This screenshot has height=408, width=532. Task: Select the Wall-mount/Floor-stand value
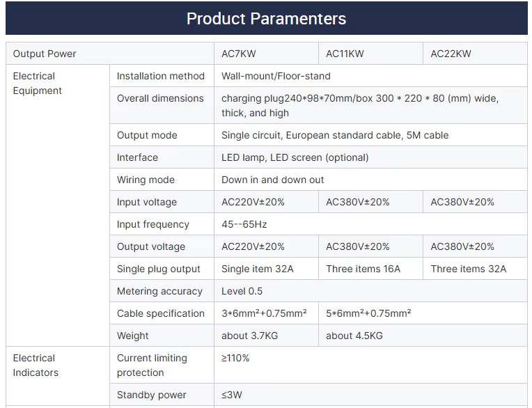[x=276, y=76]
